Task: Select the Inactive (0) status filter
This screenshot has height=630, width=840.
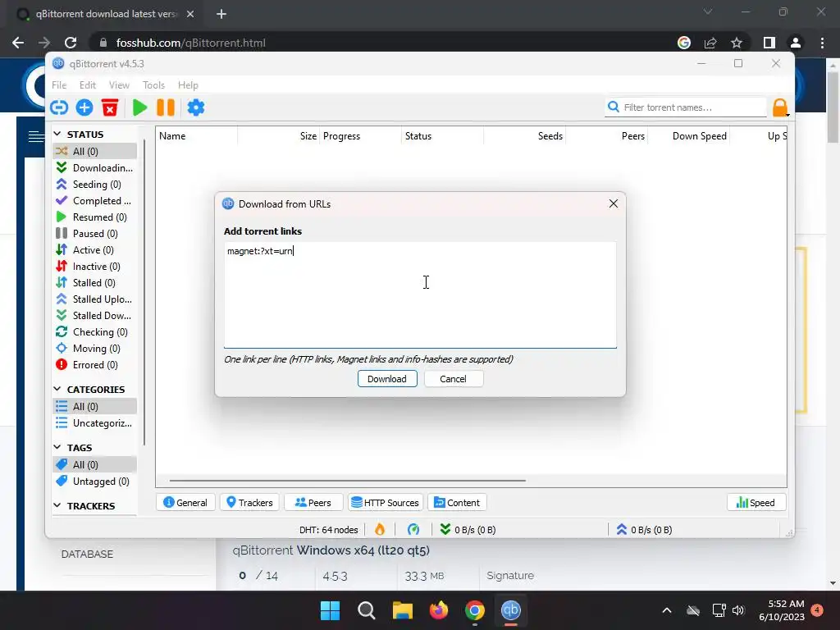Action: [95, 267]
